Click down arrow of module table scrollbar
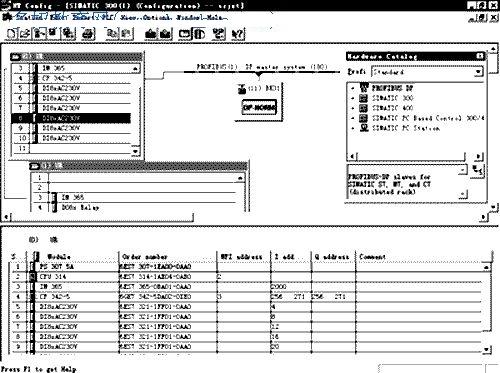This screenshot has height=373, width=500. [x=486, y=349]
